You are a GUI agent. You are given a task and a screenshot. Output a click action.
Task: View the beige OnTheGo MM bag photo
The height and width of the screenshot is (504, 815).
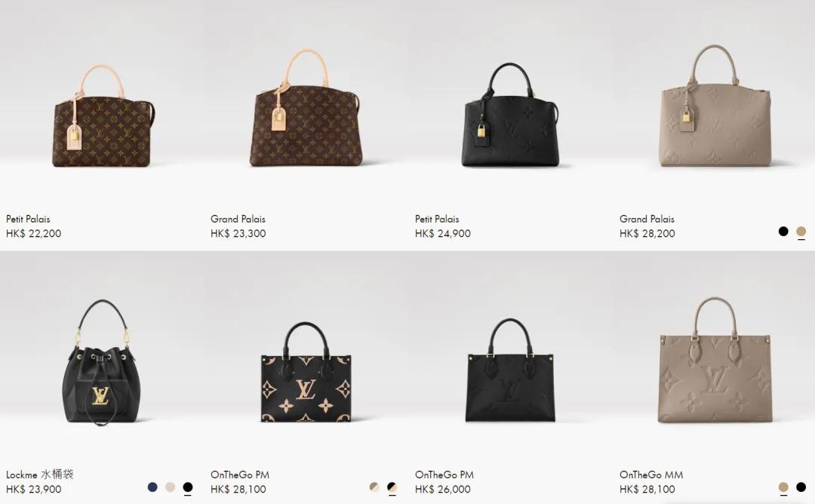715,360
